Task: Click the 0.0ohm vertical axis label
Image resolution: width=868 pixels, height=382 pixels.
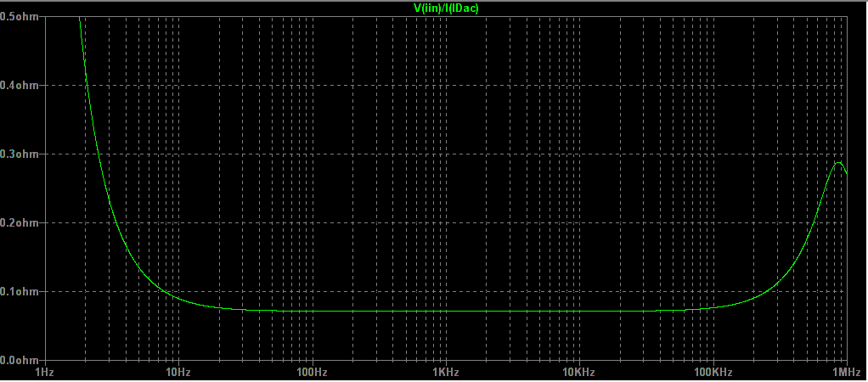Action: click(x=20, y=360)
